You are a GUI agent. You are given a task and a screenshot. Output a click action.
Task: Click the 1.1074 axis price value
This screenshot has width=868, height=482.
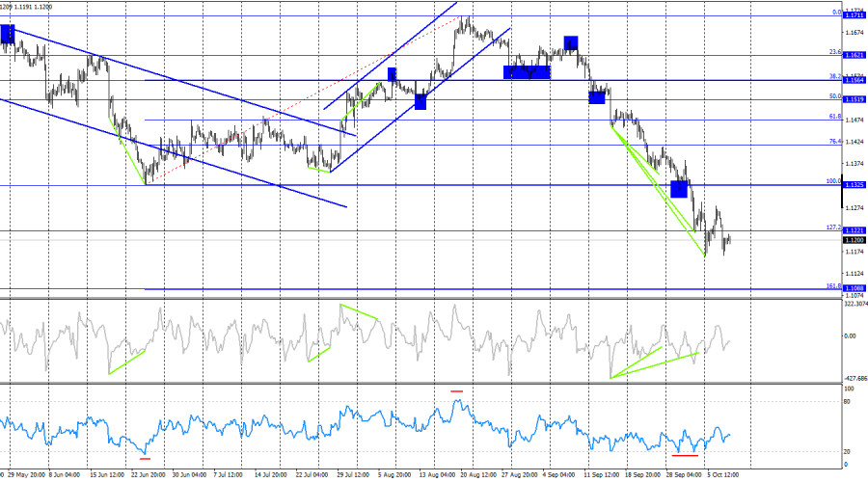coord(854,296)
